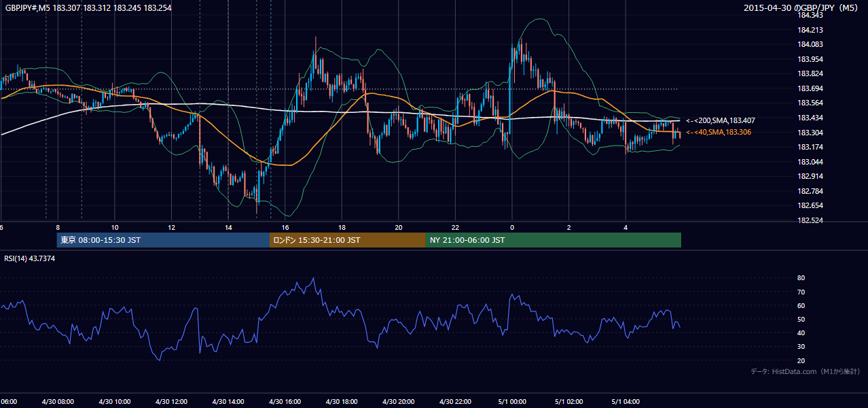Viewport: 868px width, 408px height.
Task: Click hour label 14 under the price chart
Action: tap(228, 227)
